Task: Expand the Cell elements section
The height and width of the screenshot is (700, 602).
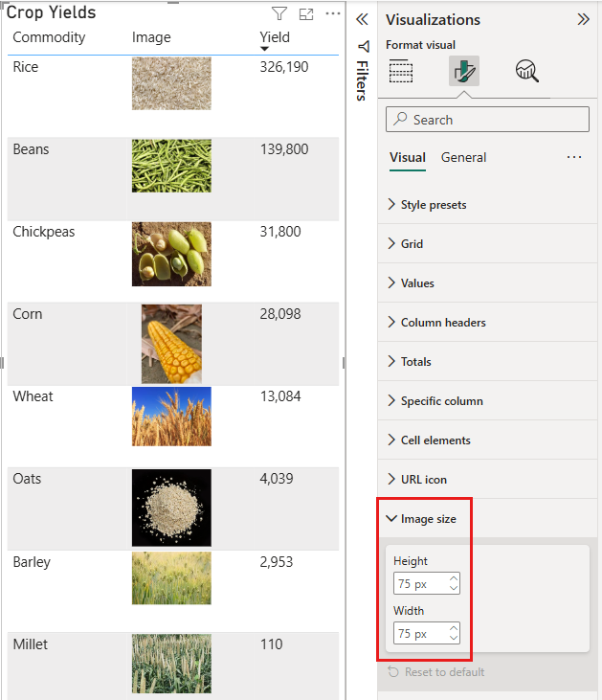Action: tap(487, 440)
